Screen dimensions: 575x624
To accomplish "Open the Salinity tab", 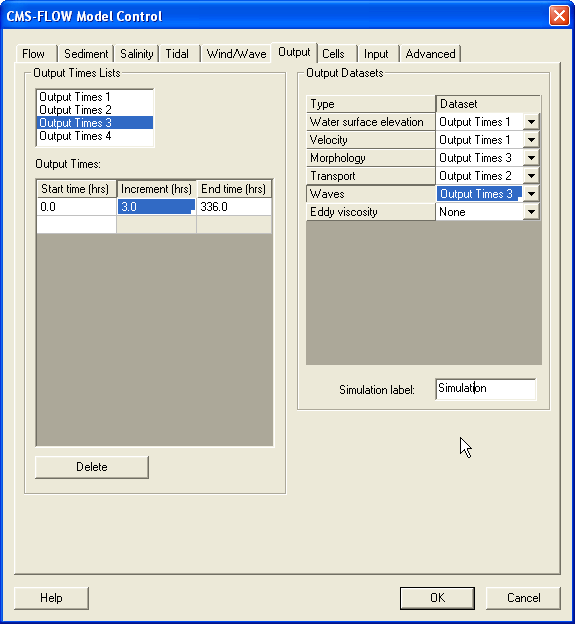I will coord(136,54).
